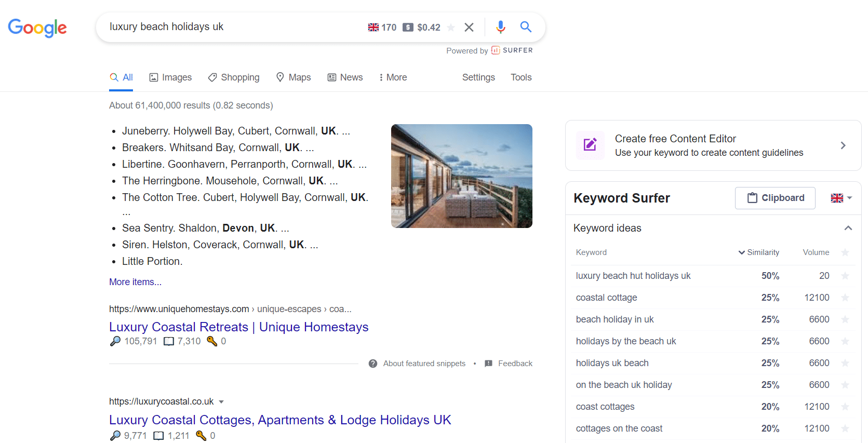Click the search input field

(234, 27)
